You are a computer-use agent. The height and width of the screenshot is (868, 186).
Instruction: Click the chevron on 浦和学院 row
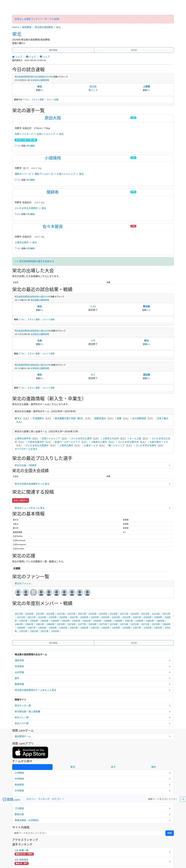click(x=169, y=660)
